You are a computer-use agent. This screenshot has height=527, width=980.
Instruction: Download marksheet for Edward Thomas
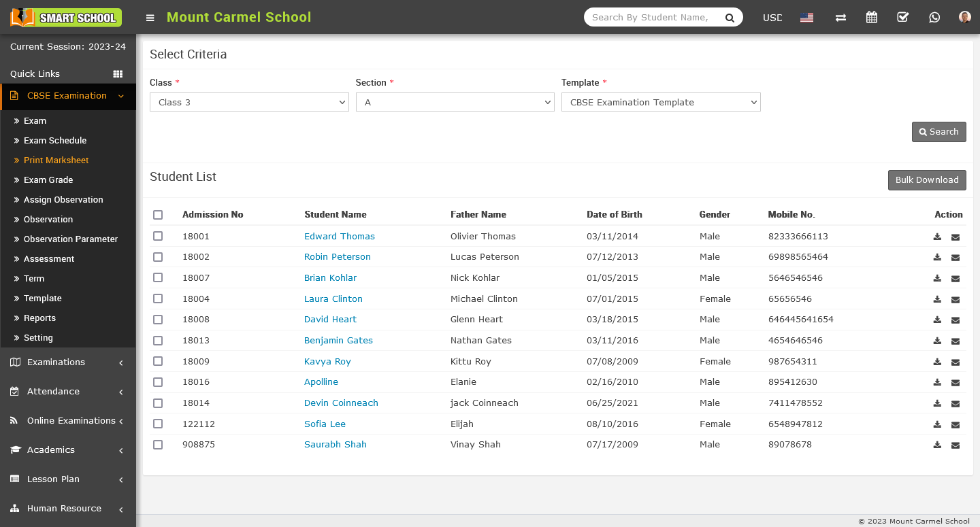tap(937, 237)
